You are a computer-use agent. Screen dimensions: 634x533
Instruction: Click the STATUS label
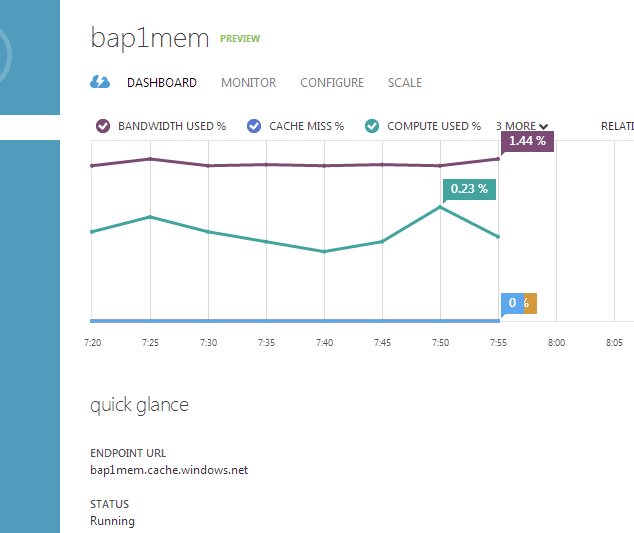(x=110, y=504)
